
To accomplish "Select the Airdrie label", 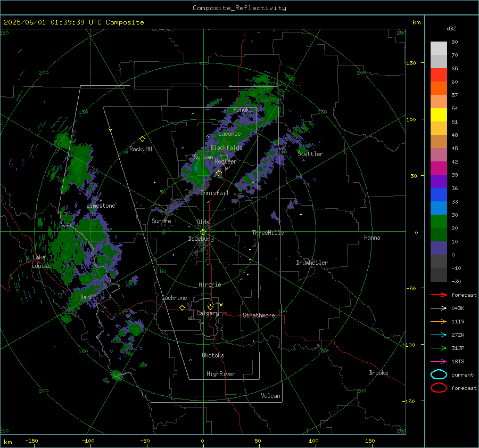I will [x=210, y=284].
